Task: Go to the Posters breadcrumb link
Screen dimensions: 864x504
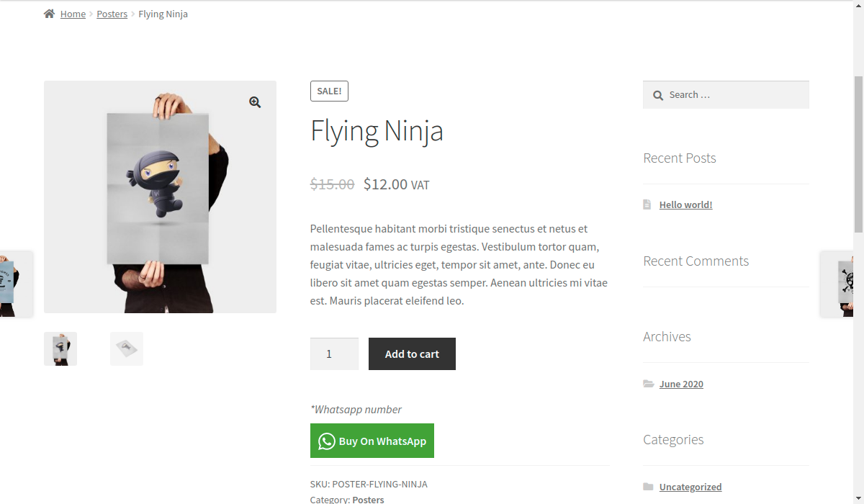Action: [112, 14]
